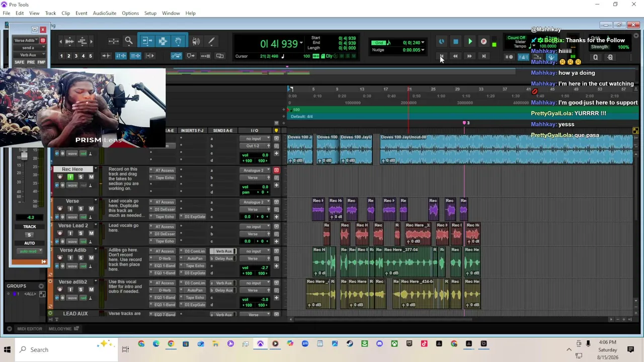Image resolution: width=644 pixels, height=362 pixels.
Task: Toggle the metronome click icon
Action: 524,57
